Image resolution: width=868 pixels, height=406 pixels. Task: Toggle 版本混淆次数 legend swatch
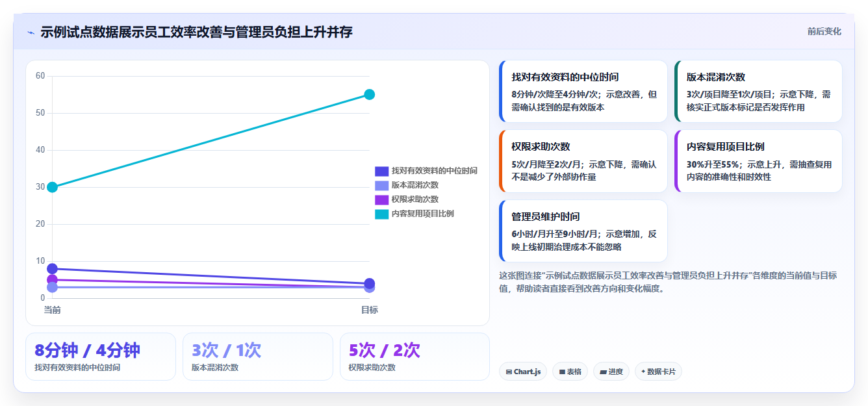(381, 185)
